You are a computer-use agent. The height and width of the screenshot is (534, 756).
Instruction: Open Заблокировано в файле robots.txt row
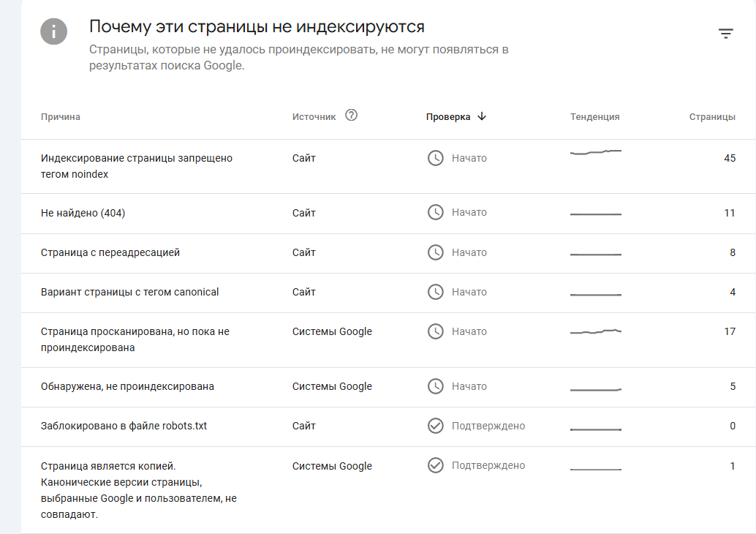[x=124, y=426]
